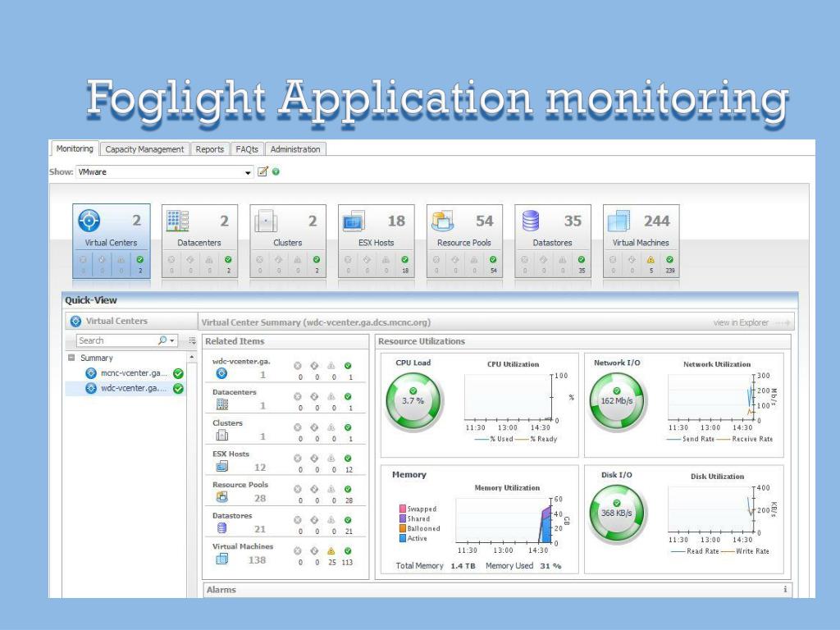Image resolution: width=840 pixels, height=630 pixels.
Task: Click the wdc-vcenter.ga related item icon
Action: coord(221,373)
